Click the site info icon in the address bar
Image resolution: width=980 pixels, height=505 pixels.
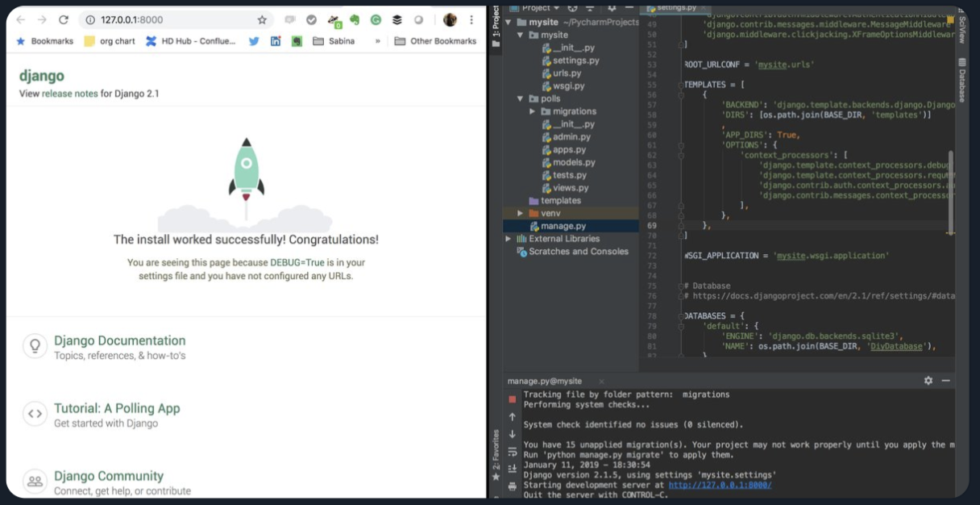90,19
